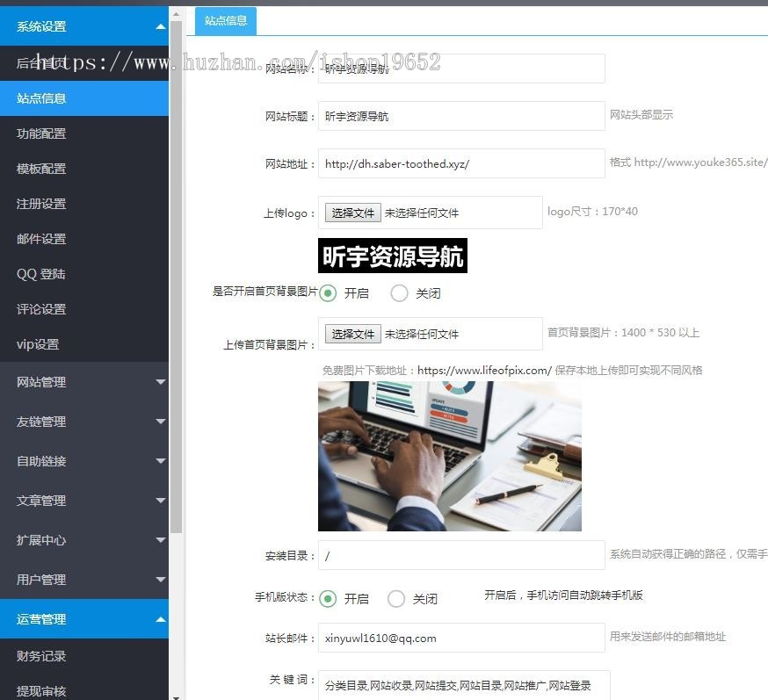This screenshot has height=700, width=768.
Task: Choose a file for 上传首页背景图片
Action: click(352, 335)
